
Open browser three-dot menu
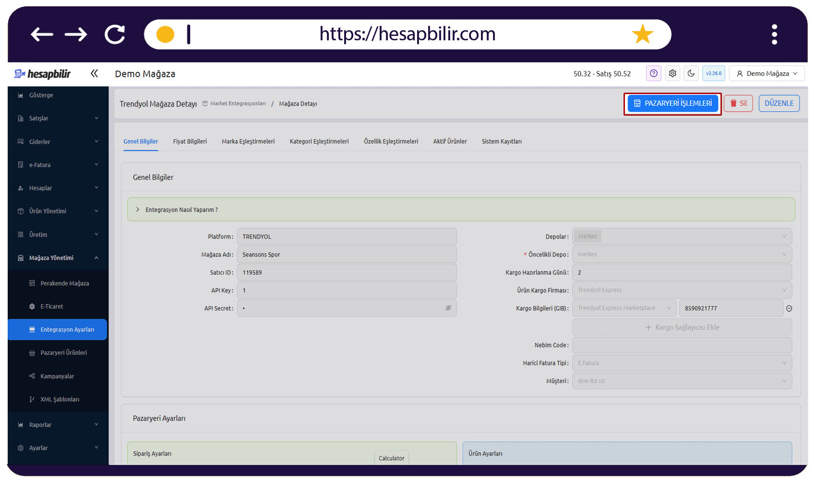[774, 35]
